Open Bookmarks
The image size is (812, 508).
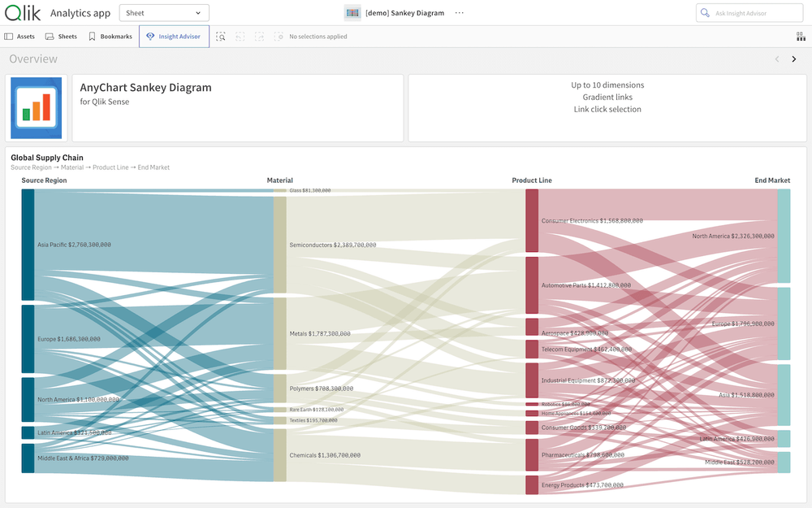pos(110,37)
